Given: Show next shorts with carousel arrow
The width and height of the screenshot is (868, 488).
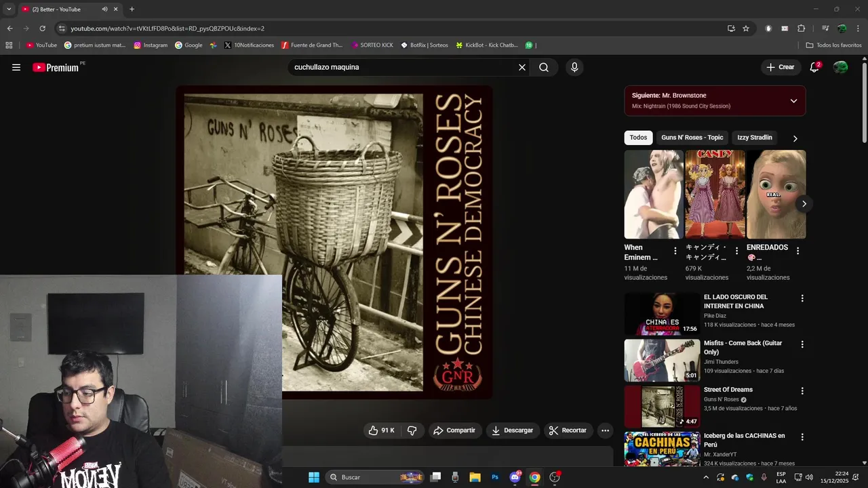Looking at the screenshot, I should [804, 203].
